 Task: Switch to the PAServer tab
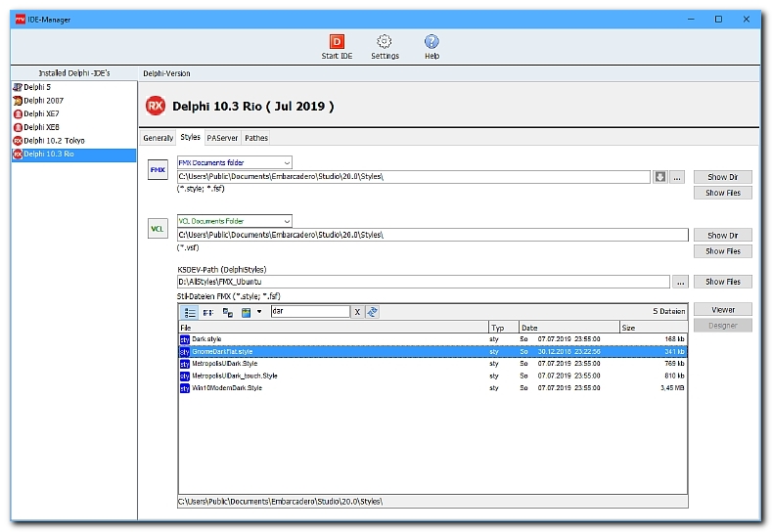click(222, 138)
